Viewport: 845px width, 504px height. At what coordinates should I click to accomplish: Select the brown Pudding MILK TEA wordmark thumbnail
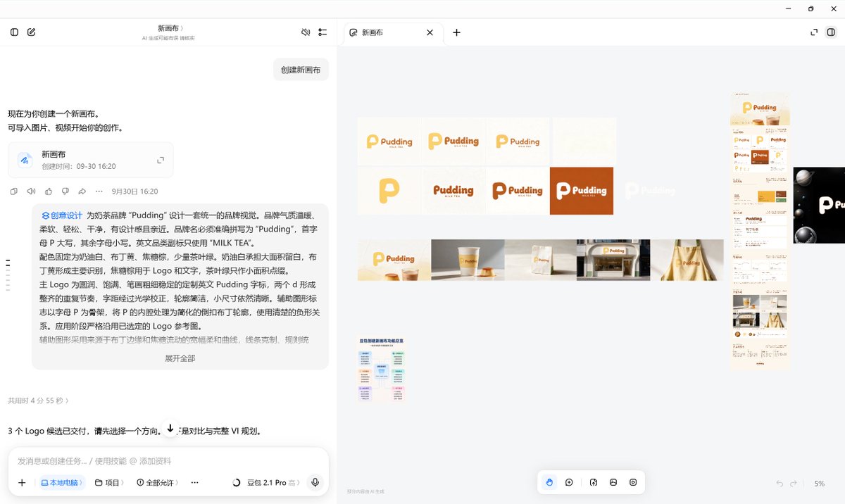point(453,191)
